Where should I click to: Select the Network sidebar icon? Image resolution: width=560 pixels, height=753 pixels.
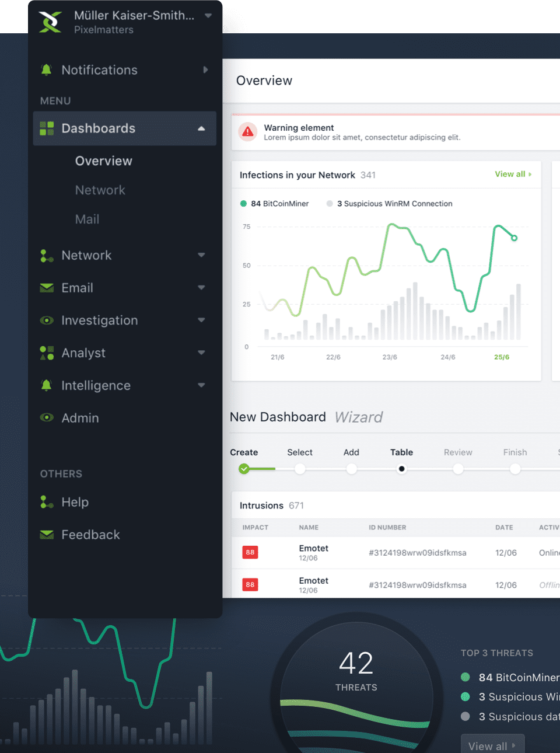[46, 255]
